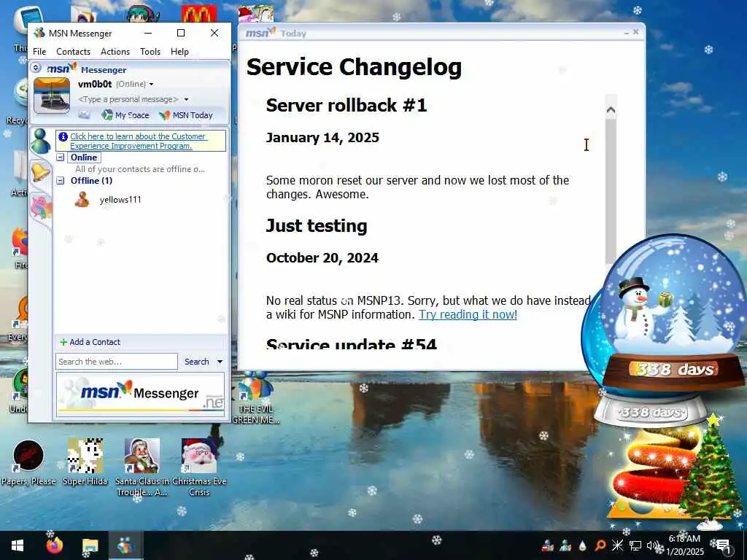Follow the Try reading it now! link
This screenshot has width=747, height=560.
(468, 314)
